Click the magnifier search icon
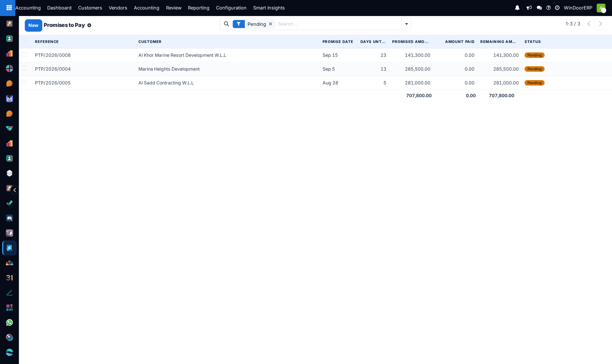Image resolution: width=612 pixels, height=364 pixels. pos(226,24)
